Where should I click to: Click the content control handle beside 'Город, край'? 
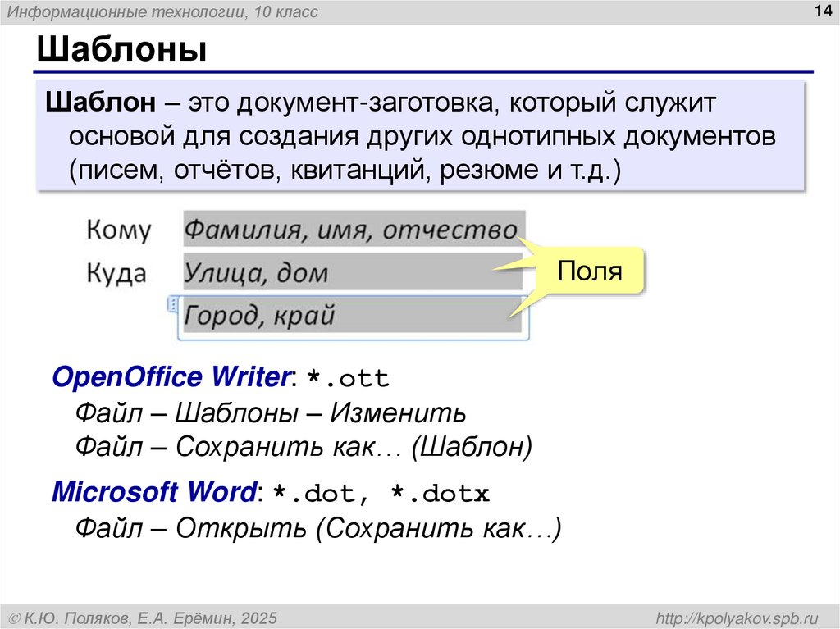click(x=172, y=303)
